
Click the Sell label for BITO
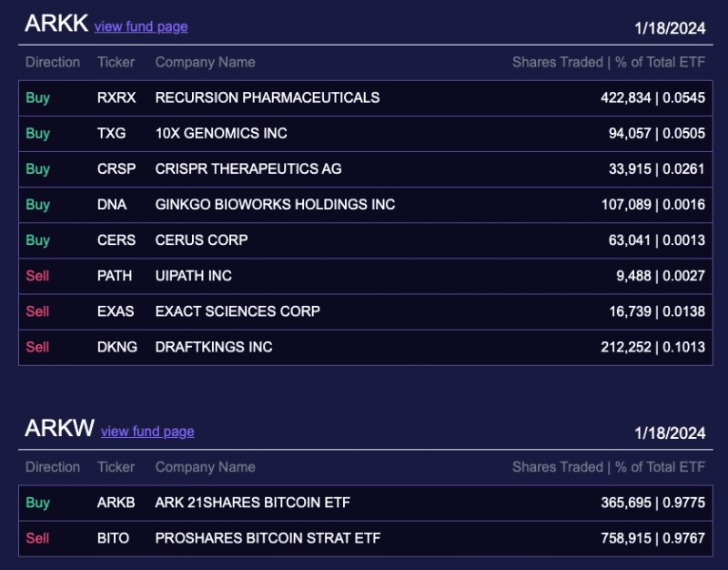[37, 538]
